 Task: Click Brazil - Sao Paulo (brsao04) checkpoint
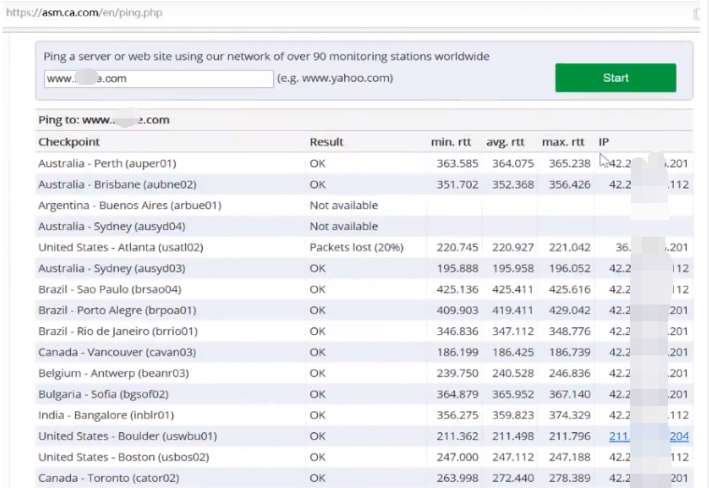coord(109,289)
